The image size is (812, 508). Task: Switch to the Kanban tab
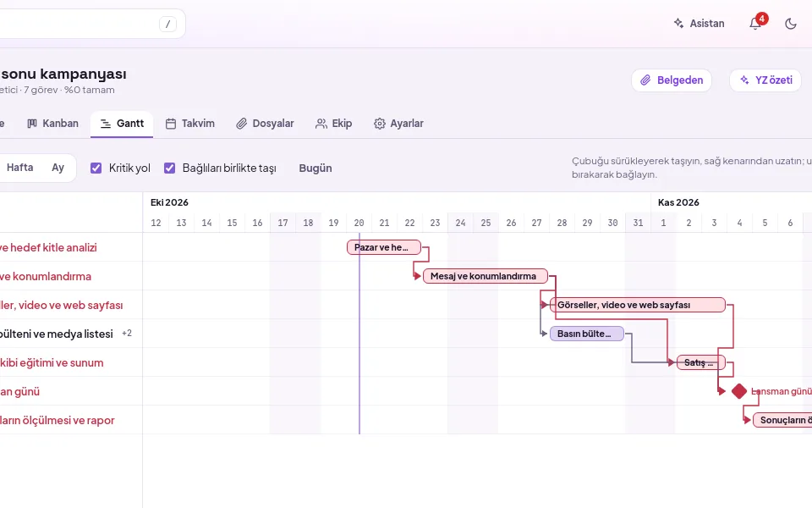(52, 124)
